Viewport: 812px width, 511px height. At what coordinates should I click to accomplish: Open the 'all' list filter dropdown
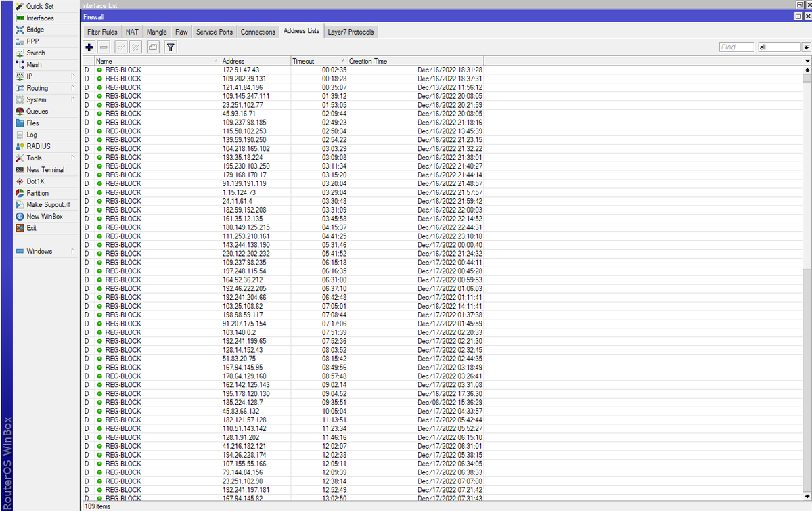pyautogui.click(x=806, y=47)
